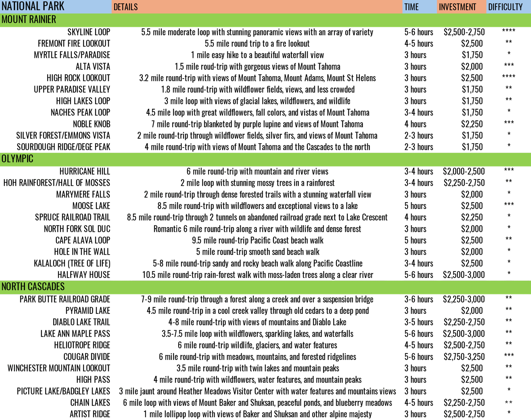Select Noble Knob's $2,250 investment cell
531x420 pixels.
[x=472, y=124]
